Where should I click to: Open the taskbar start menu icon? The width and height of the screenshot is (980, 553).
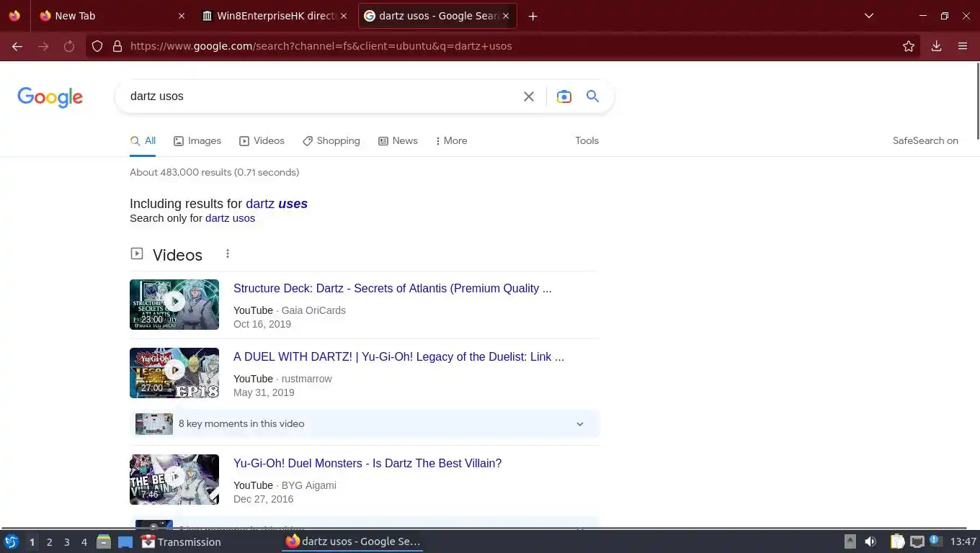[11, 542]
